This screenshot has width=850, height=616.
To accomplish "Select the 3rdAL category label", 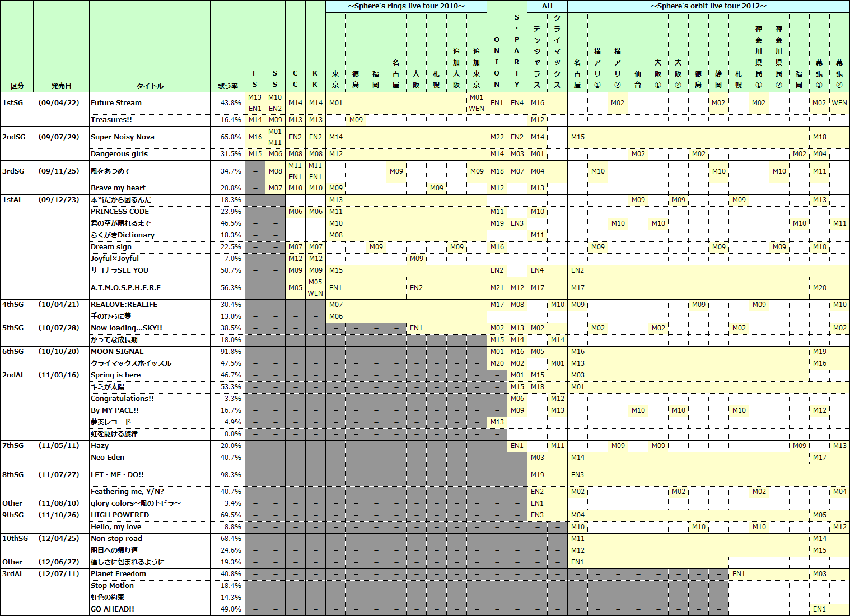I will click(x=13, y=574).
